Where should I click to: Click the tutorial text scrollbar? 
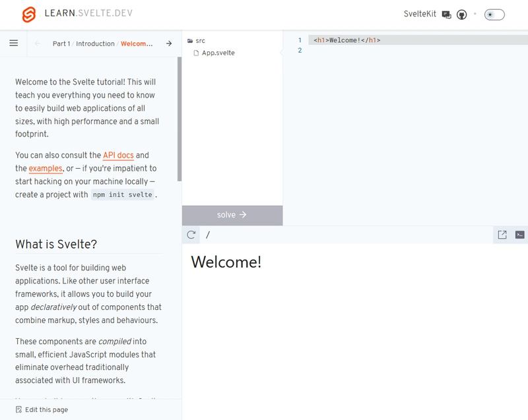pos(179,119)
